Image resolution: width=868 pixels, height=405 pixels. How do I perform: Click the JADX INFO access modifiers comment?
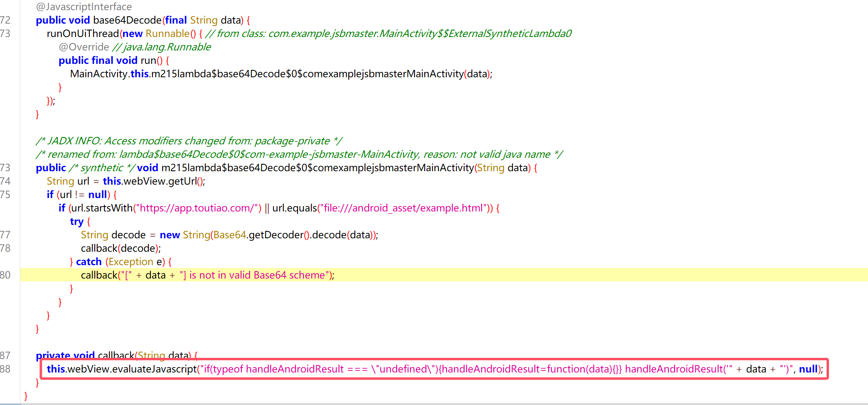pyautogui.click(x=189, y=141)
